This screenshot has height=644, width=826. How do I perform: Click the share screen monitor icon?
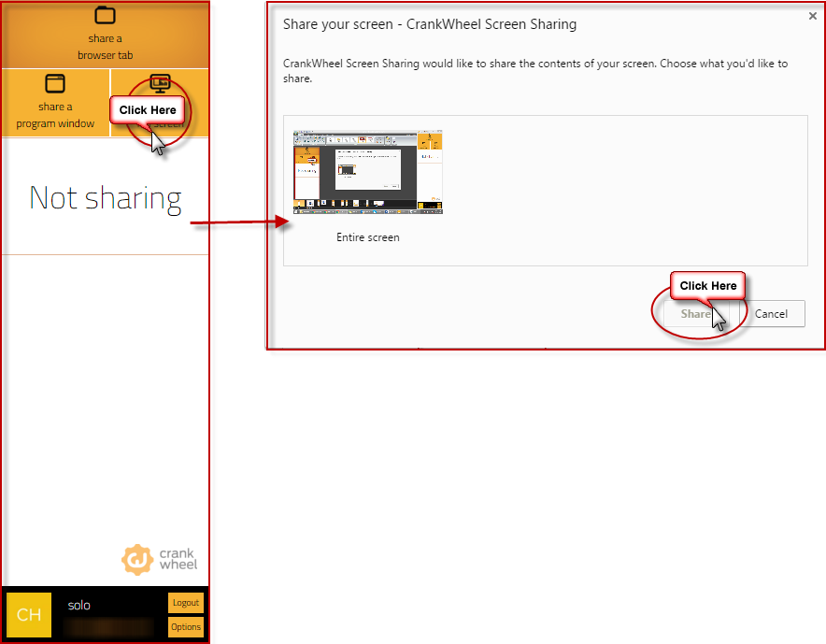160,83
